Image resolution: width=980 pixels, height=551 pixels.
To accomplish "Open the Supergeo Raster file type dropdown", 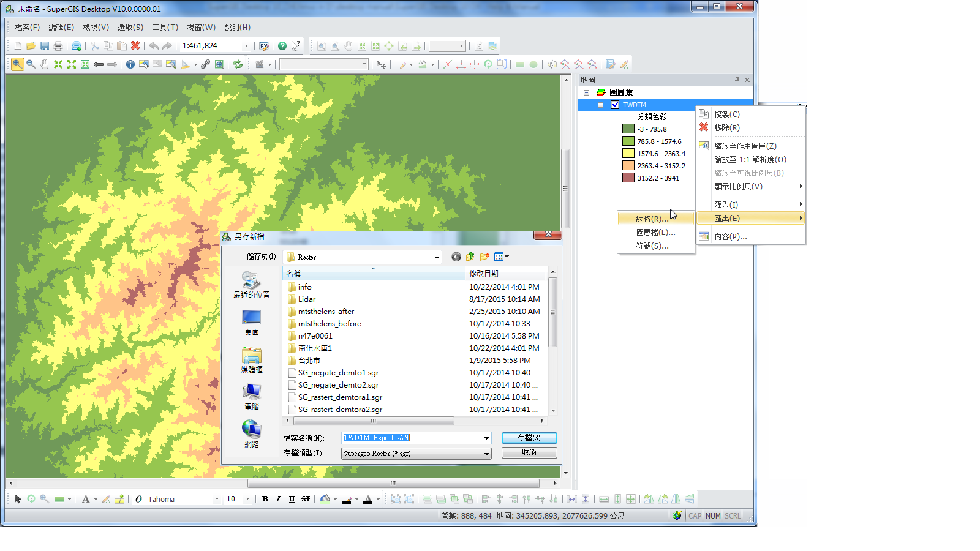I will tap(486, 454).
